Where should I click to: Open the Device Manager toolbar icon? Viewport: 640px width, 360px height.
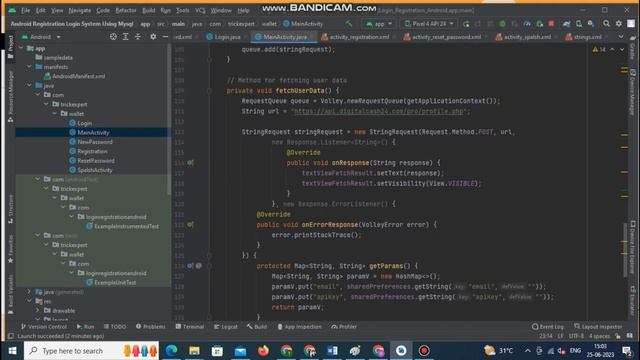pos(579,24)
